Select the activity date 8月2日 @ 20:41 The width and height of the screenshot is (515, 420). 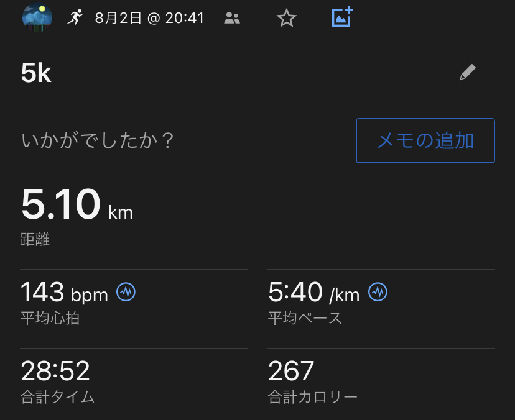click(149, 18)
